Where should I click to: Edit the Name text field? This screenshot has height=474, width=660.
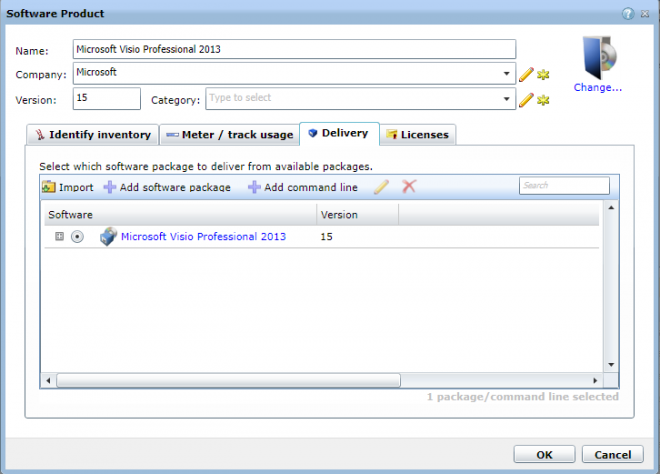tap(294, 49)
